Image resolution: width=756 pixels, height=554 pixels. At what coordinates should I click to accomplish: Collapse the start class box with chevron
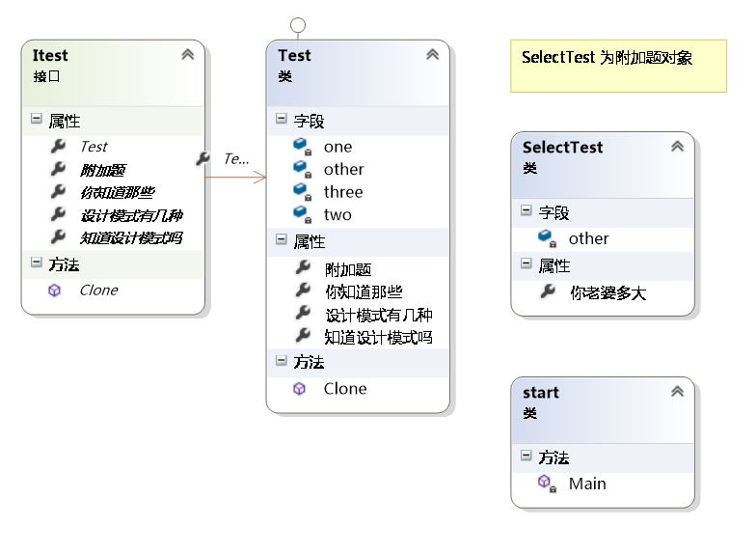pos(677,392)
